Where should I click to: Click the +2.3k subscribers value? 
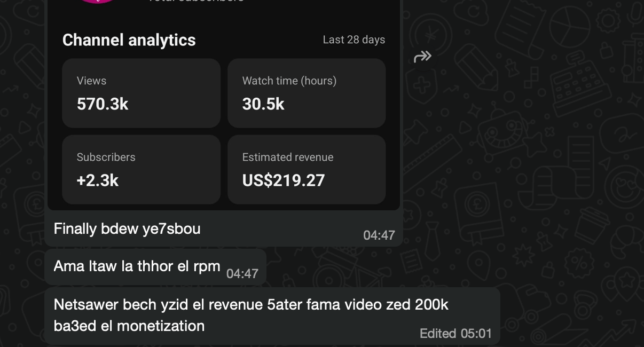tap(97, 180)
